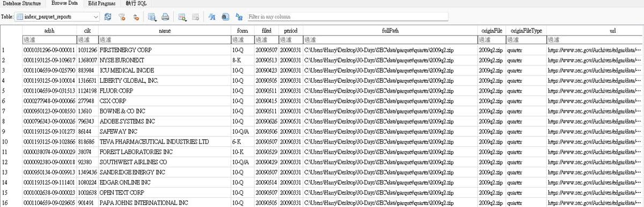Focus the filed column filter box
The width and height of the screenshot is (644, 207).
(266, 40)
